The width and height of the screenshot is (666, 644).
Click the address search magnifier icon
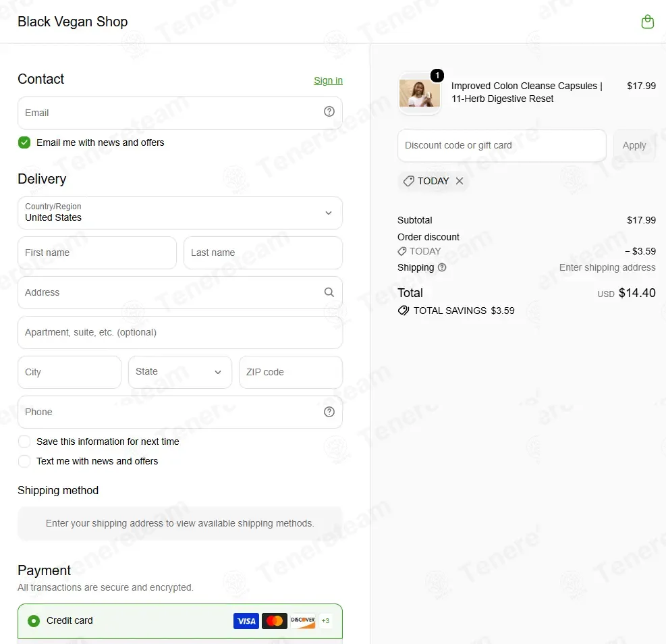point(329,292)
